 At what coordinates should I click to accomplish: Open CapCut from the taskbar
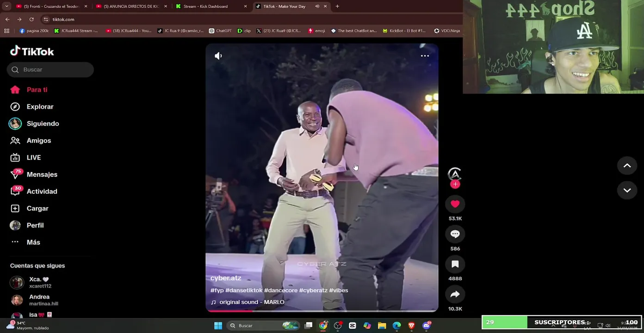click(x=353, y=326)
